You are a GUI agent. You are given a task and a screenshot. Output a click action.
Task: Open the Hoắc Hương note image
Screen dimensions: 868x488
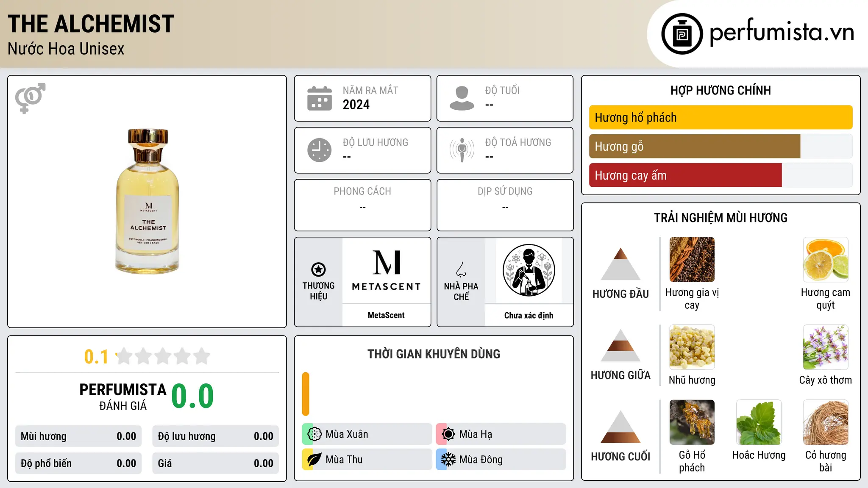click(759, 422)
